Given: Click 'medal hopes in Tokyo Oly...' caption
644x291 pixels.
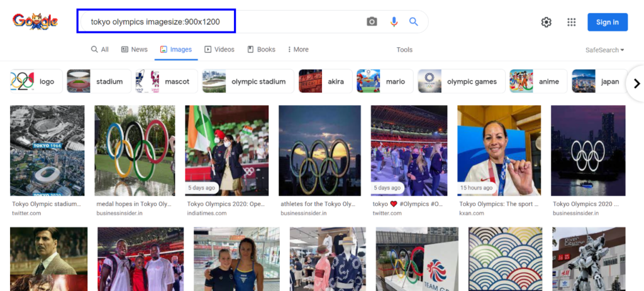Looking at the screenshot, I should (x=134, y=203).
